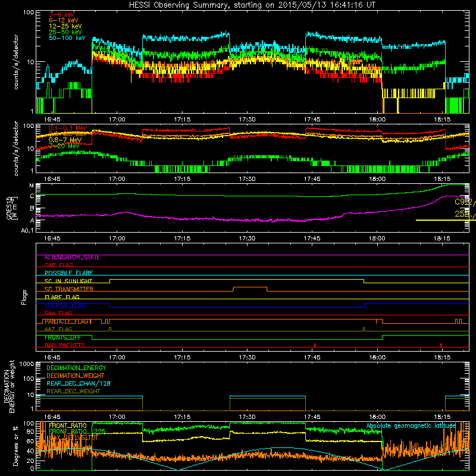Click the 18:00 tick label under the GOES15 panel

click(377, 239)
